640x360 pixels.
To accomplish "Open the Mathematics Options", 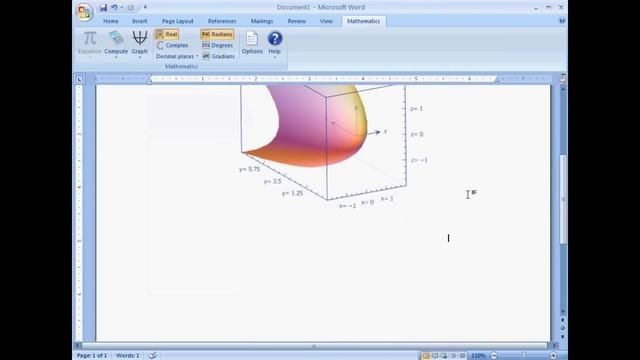I will coord(252,43).
